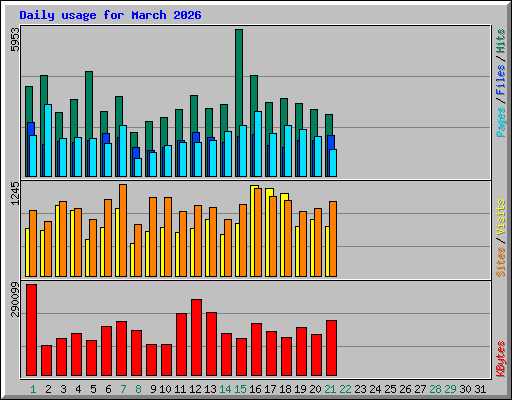The image size is (512, 400).
Task: Click day '31' on the date axis
Action: click(480, 389)
